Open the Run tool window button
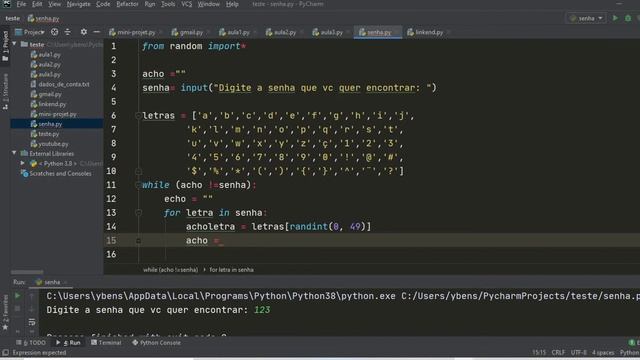Image resolution: width=640 pixels, height=360 pixels. point(69,343)
